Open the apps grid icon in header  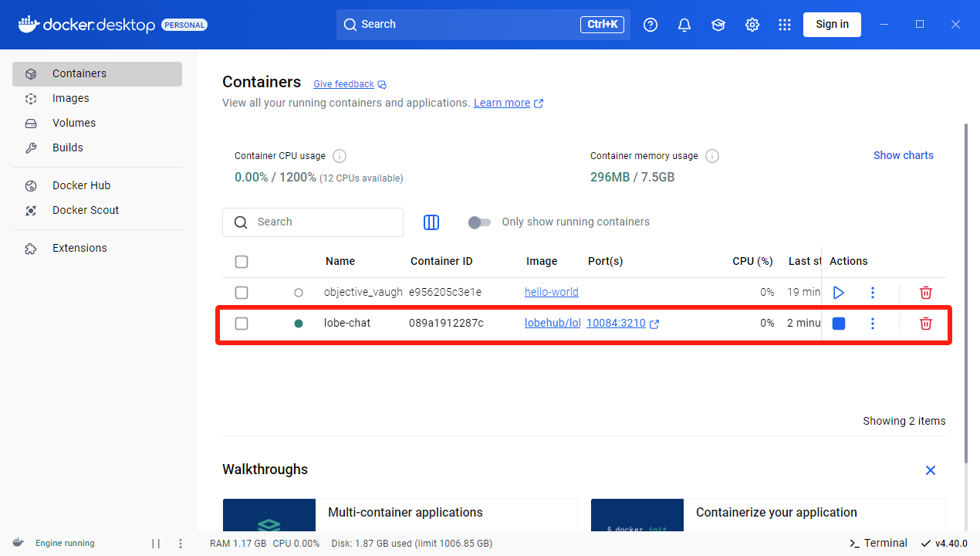(x=785, y=25)
